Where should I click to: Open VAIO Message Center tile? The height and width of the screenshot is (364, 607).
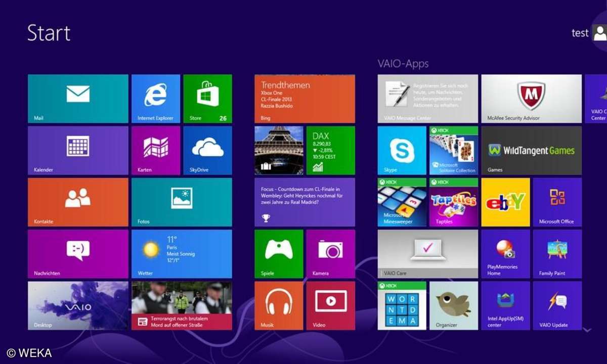(428, 99)
